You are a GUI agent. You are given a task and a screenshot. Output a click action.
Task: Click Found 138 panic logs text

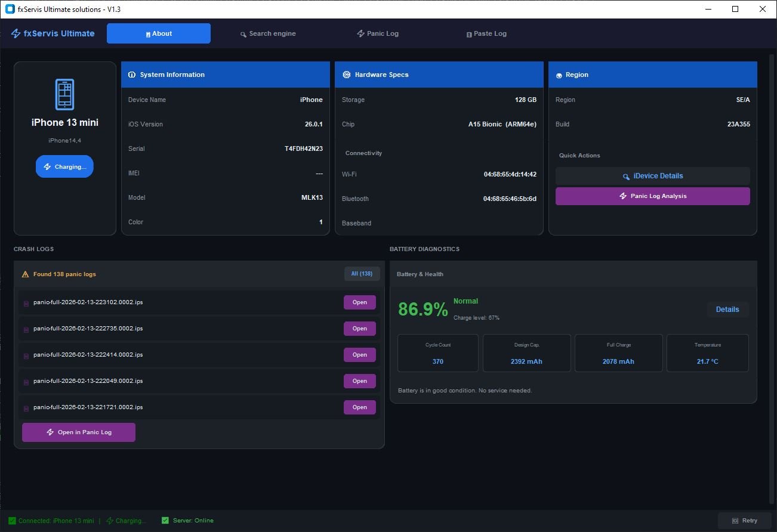point(64,274)
